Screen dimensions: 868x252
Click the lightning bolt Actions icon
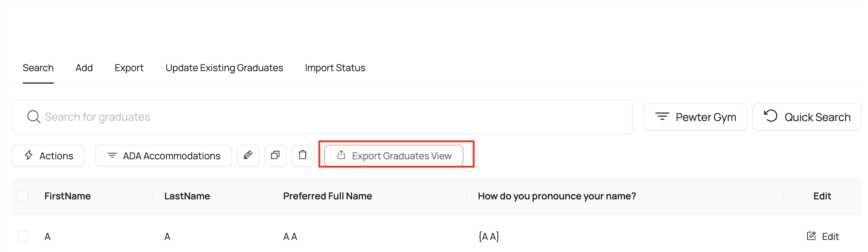[29, 156]
